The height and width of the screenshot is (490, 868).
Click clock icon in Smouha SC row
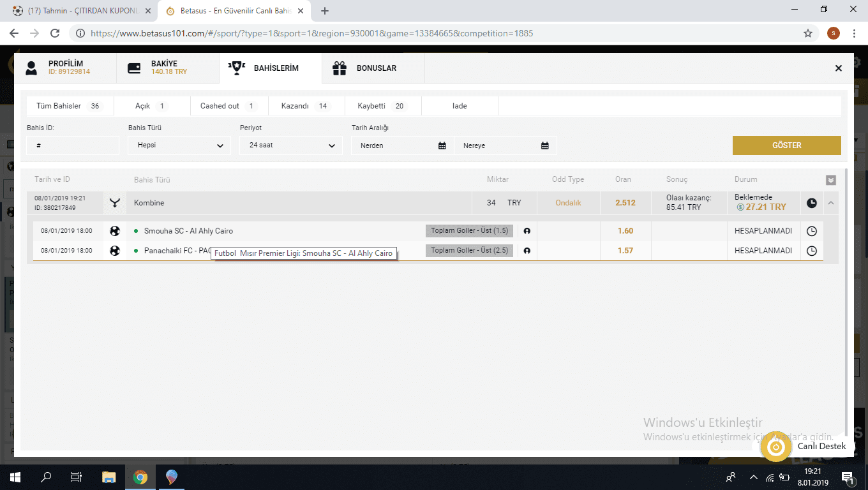812,231
